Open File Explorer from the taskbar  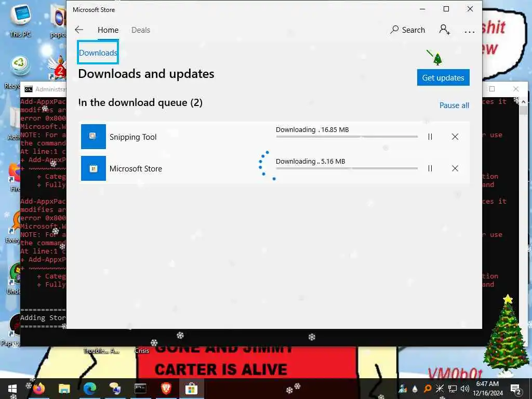click(64, 389)
